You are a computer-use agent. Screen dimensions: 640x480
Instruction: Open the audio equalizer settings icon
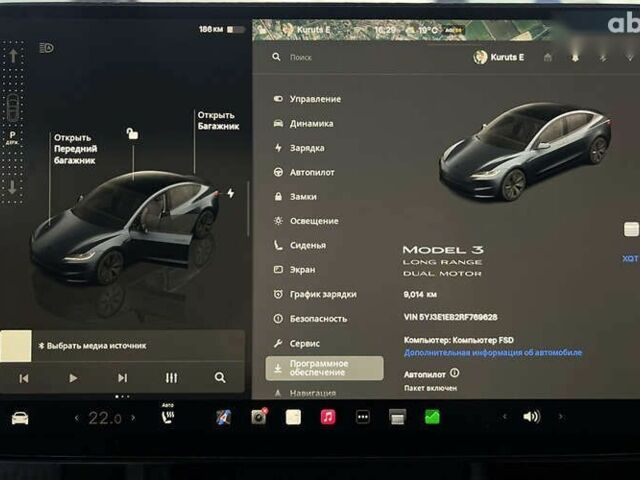(171, 378)
